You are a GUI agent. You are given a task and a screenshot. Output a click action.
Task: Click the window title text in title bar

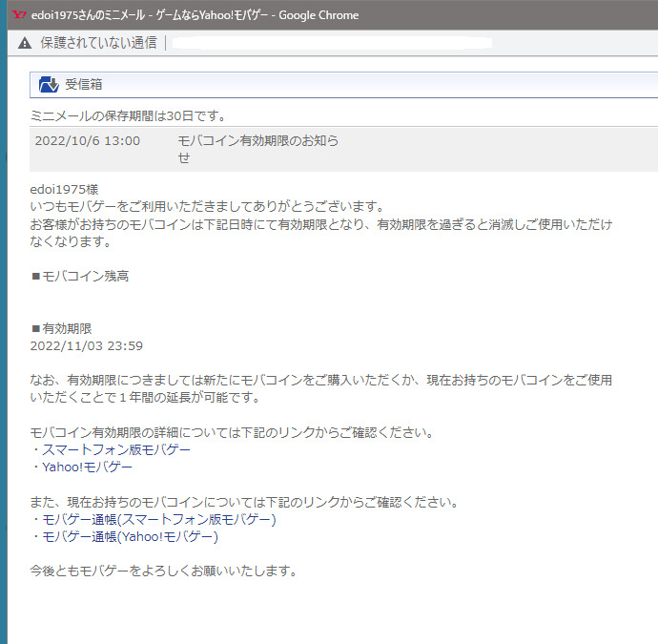tap(195, 15)
